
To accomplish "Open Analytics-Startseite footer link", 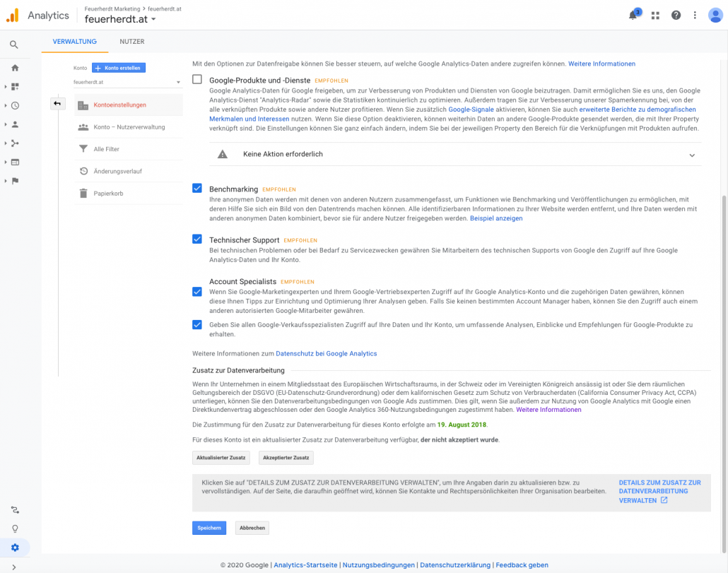I will pyautogui.click(x=305, y=565).
